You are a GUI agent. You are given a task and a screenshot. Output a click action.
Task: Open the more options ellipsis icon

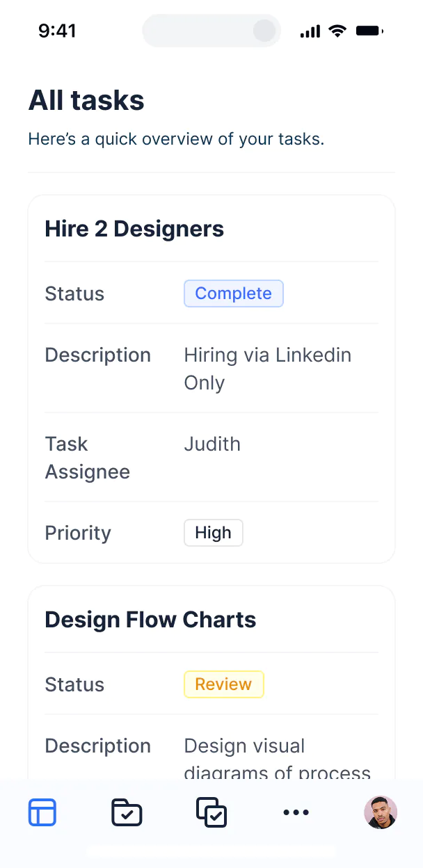296,812
